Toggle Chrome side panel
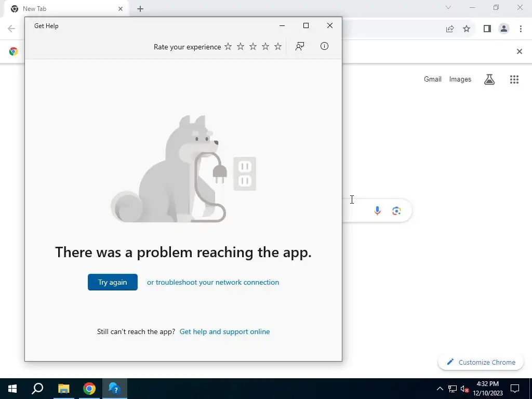This screenshot has width=532, height=399. pos(487,29)
